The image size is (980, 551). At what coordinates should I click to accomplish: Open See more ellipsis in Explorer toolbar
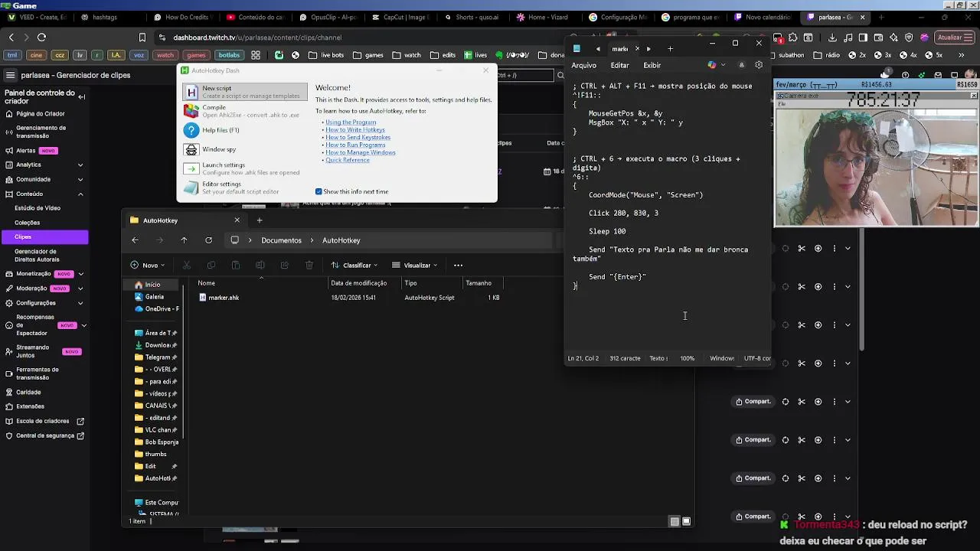[458, 266]
